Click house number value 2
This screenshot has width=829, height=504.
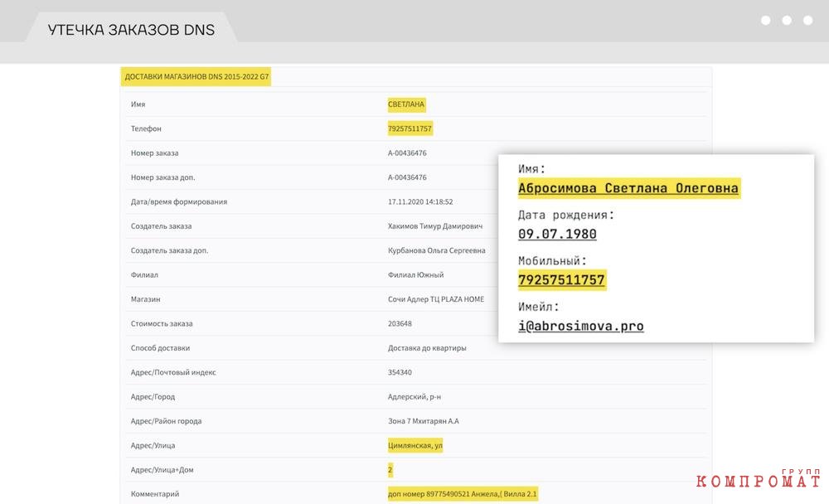[390, 470]
